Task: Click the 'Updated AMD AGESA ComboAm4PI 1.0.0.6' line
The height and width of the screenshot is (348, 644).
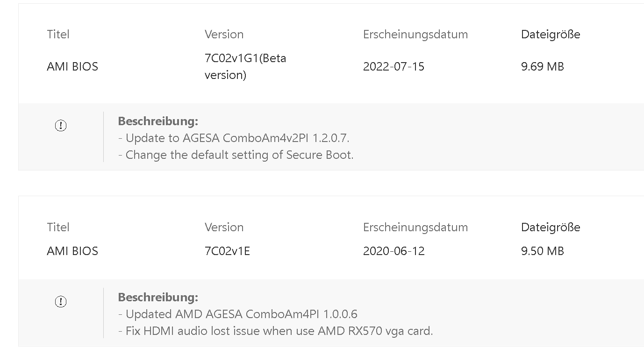Action: click(x=238, y=314)
